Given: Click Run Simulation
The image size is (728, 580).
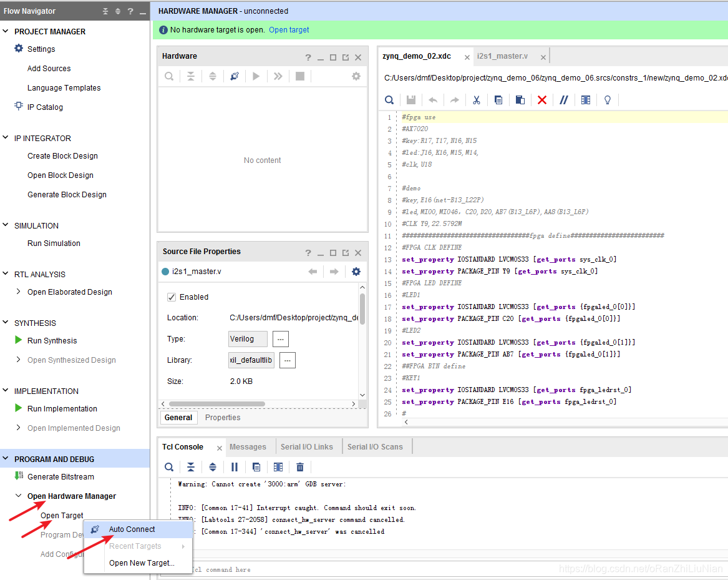Looking at the screenshot, I should tap(54, 243).
